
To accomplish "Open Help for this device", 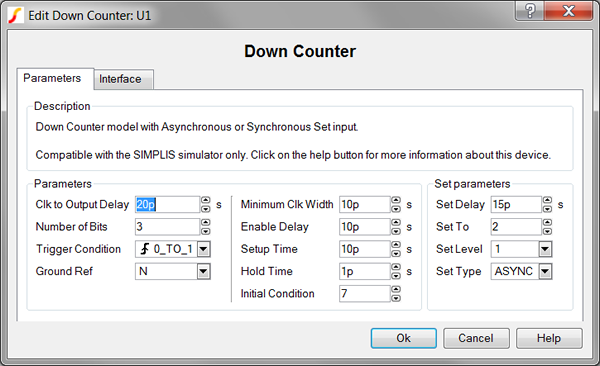I will click(x=549, y=338).
